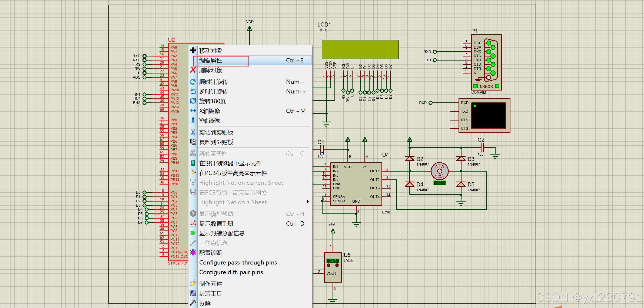Click the red X delete object icon
Screen dimensions: 644x308
pos(193,70)
